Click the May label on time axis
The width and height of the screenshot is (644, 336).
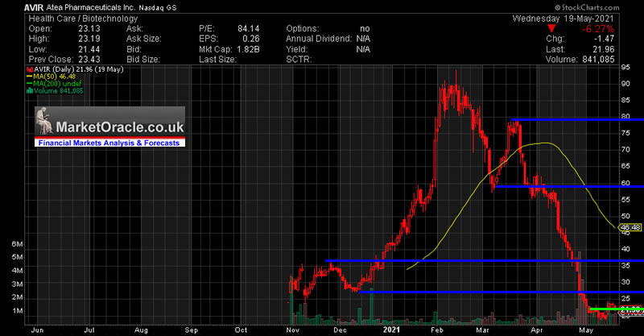click(586, 330)
